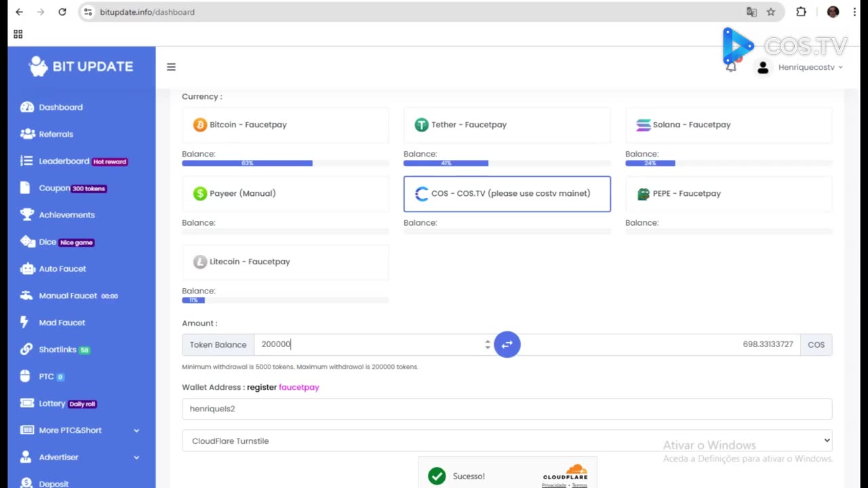
Task: Click the token amount stepper arrows
Action: 487,344
